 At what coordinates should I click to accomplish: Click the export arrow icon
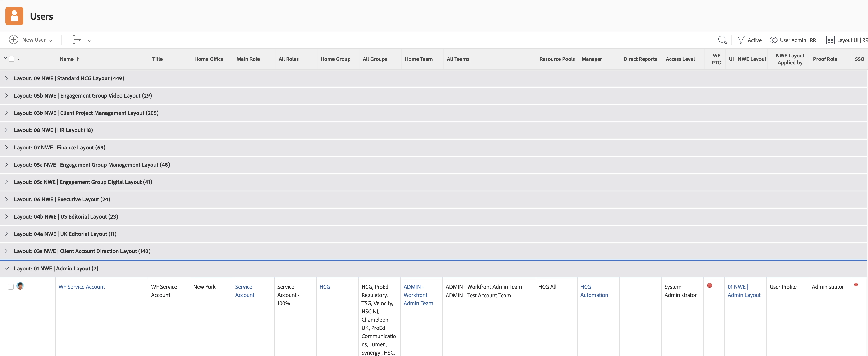coord(76,40)
